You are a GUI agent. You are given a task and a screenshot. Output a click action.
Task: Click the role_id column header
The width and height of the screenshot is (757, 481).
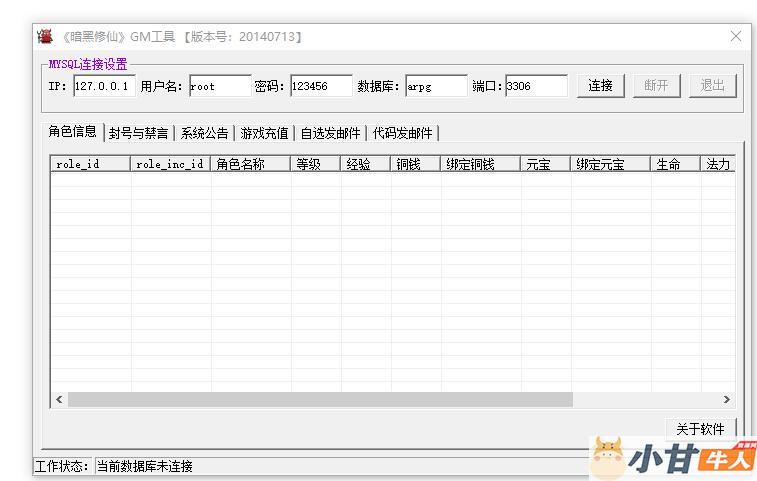click(x=90, y=164)
